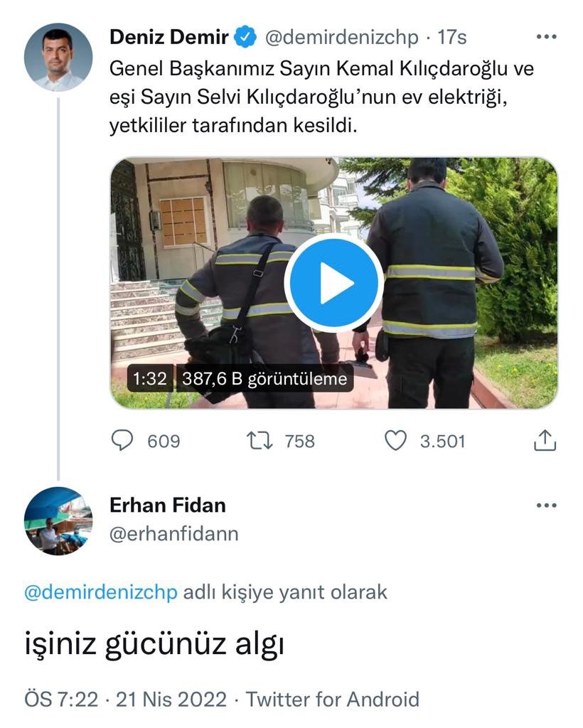Click the 387,6 B görüntüleme view count label
Screen dimensions: 583x728
point(264,379)
